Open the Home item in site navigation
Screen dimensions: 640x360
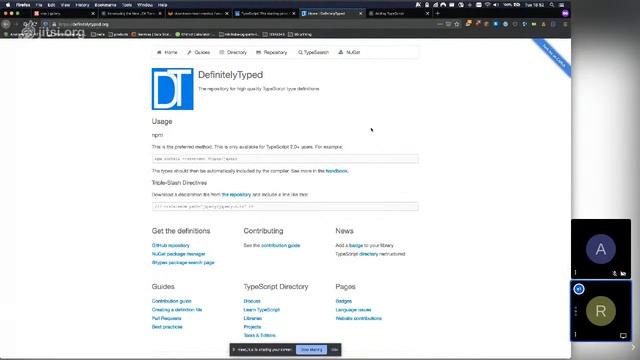click(x=167, y=52)
